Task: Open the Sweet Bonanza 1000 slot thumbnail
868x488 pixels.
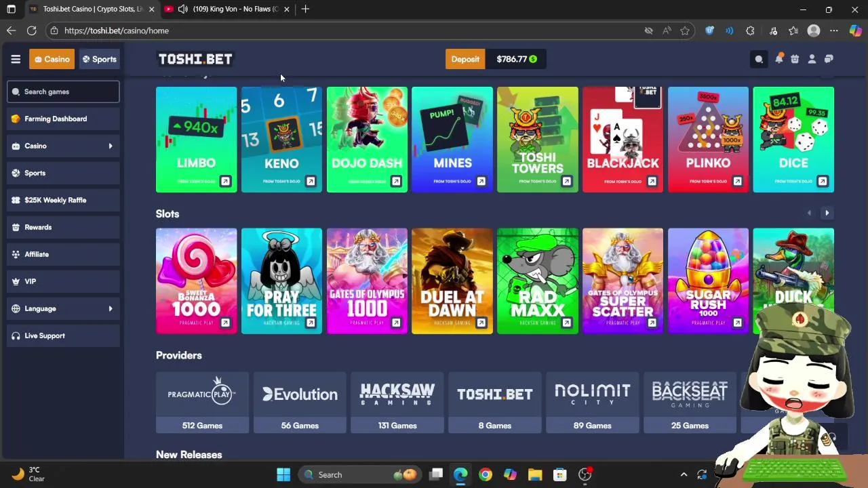Action: pos(197,281)
